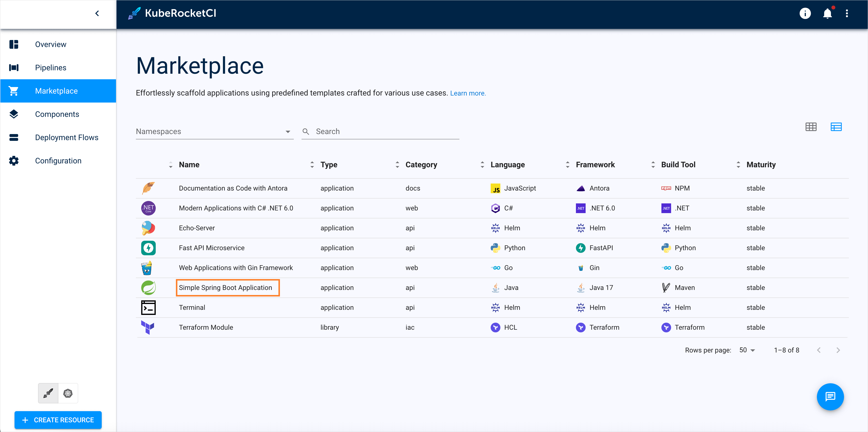Open the Learn more link
The image size is (868, 432).
coord(468,93)
